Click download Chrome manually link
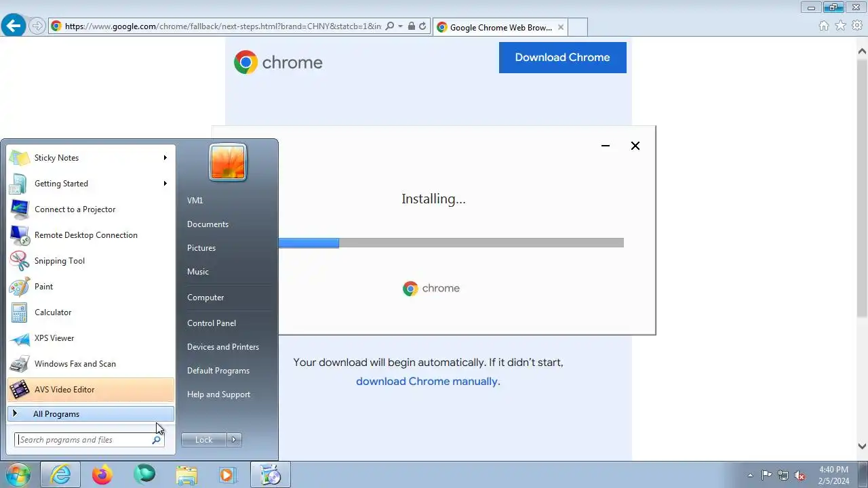The height and width of the screenshot is (488, 868). (428, 382)
